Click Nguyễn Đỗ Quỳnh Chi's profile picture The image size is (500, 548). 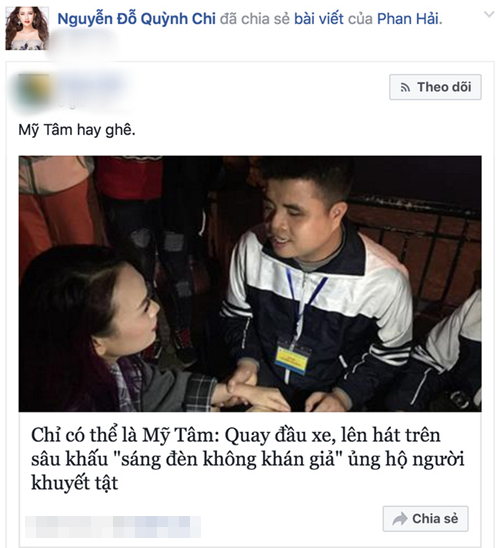[27, 28]
